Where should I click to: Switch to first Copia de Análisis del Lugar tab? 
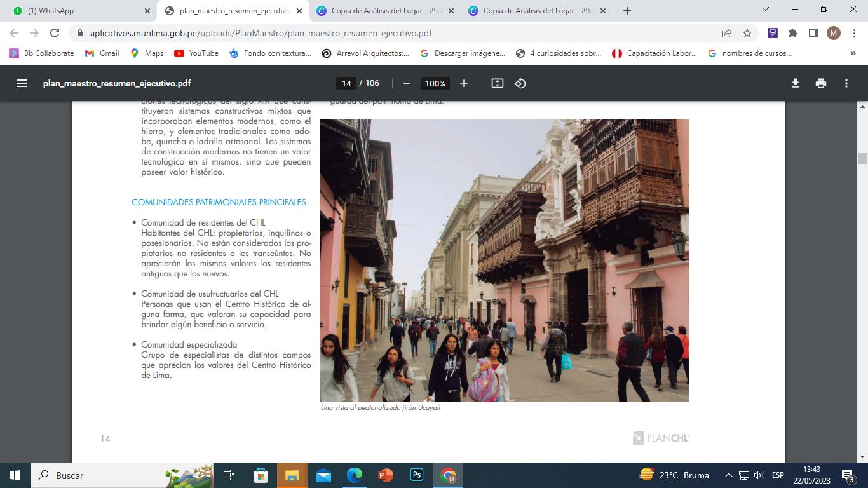tap(384, 11)
